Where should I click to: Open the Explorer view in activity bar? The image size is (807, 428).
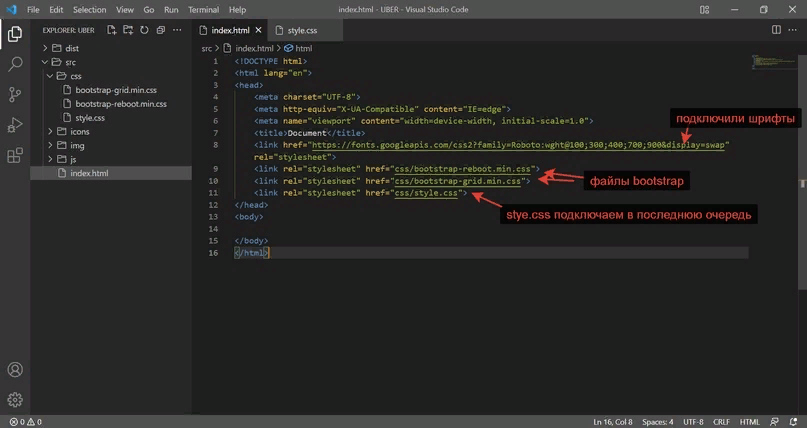pyautogui.click(x=15, y=34)
